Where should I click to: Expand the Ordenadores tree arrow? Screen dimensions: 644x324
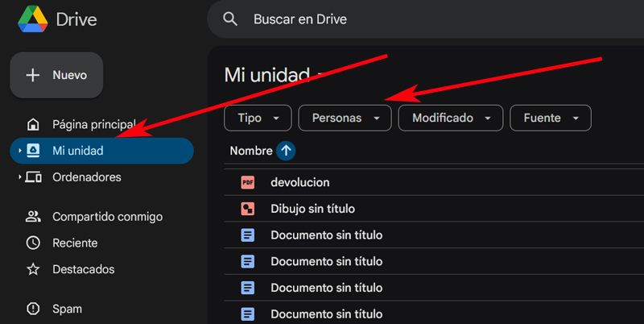pos(19,177)
